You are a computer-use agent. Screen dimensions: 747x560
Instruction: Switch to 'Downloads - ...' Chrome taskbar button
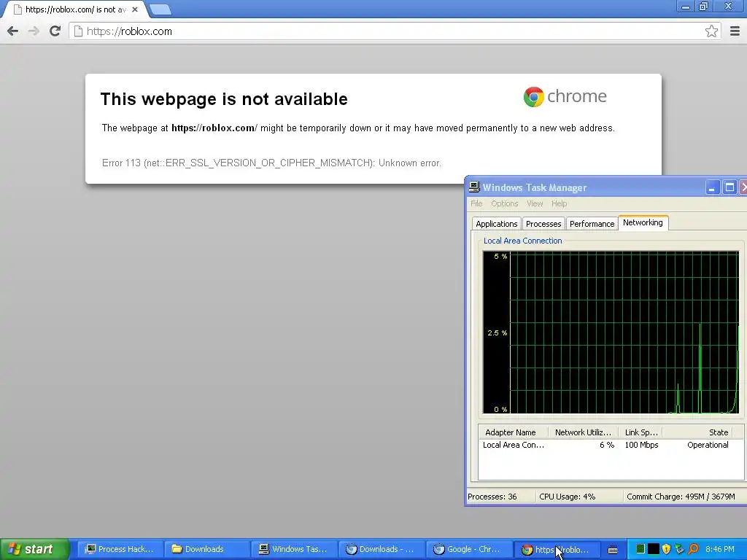coord(381,549)
